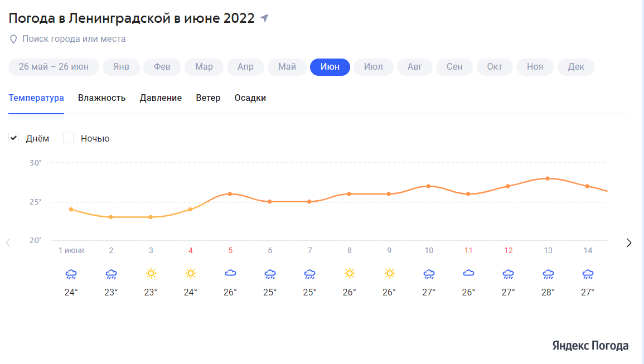
Task: Click the cloud icon for June 5
Action: pos(230,273)
